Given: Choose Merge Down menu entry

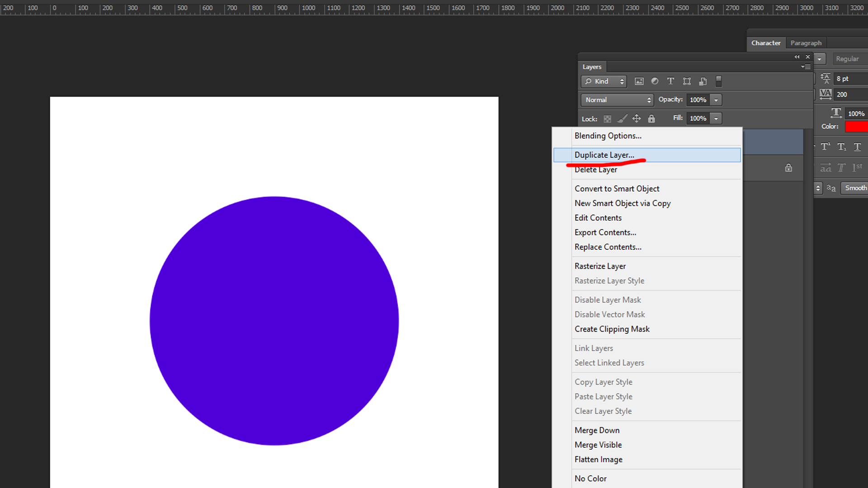Looking at the screenshot, I should pos(647,430).
